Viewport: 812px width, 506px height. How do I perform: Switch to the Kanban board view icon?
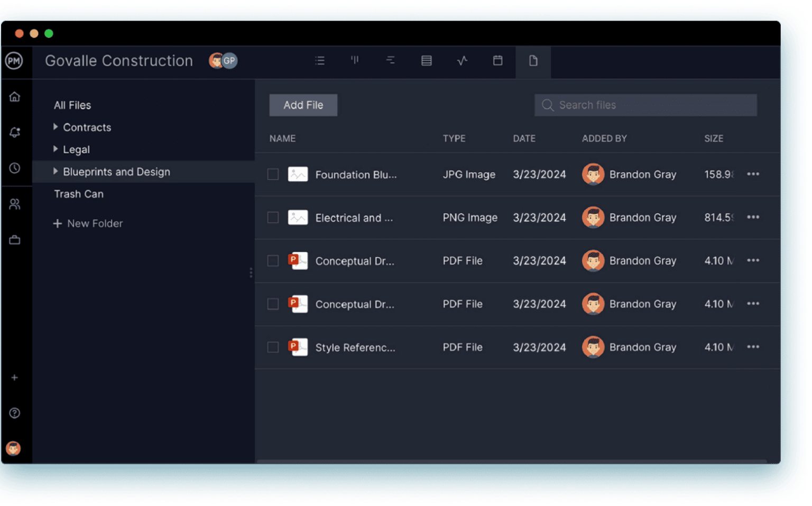(x=355, y=60)
